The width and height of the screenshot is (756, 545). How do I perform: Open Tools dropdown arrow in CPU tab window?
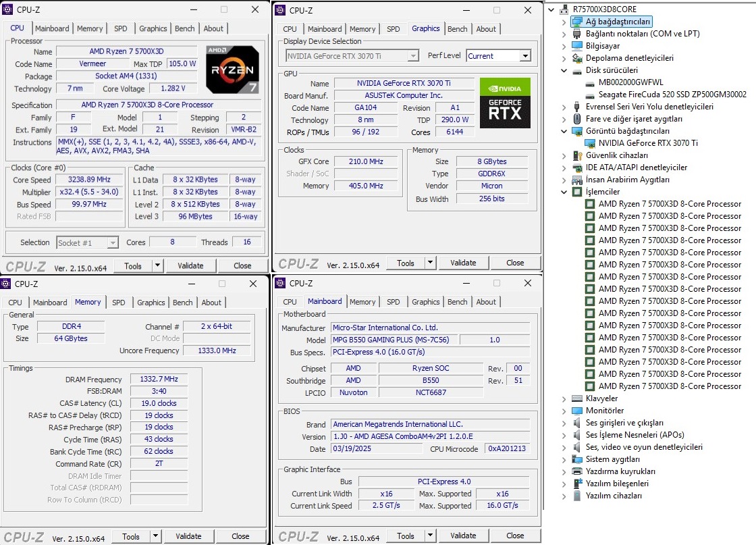[157, 265]
